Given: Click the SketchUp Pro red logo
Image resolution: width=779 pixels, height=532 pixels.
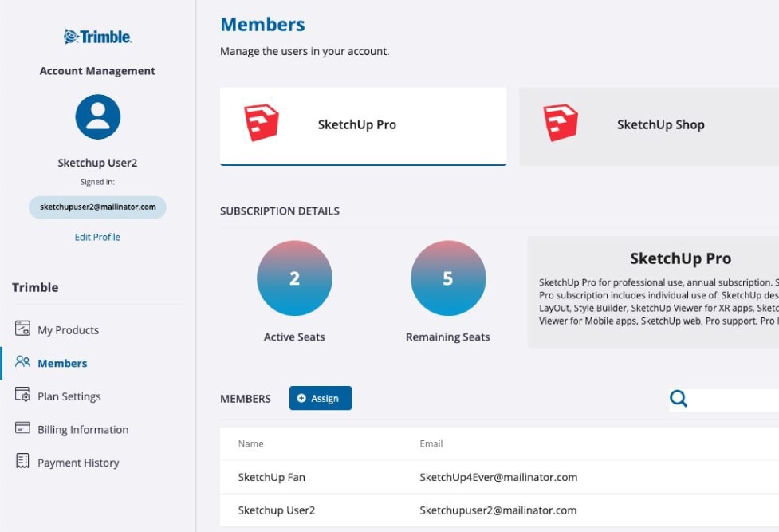Looking at the screenshot, I should pos(262,123).
